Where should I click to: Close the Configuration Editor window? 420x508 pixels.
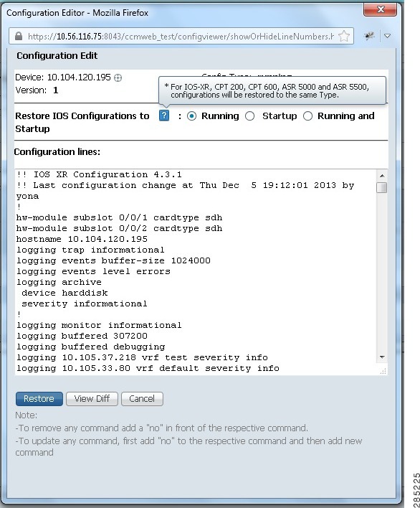[x=381, y=9]
